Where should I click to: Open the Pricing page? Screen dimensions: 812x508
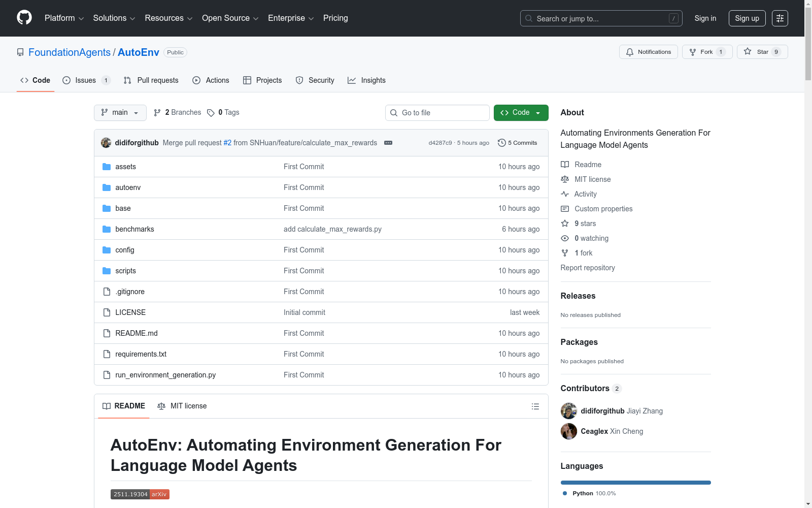335,18
